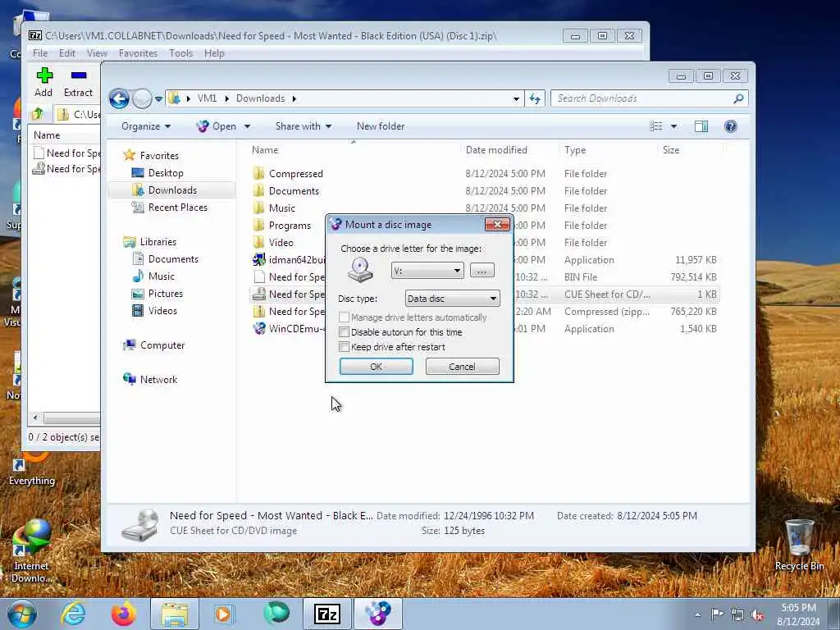Open View menu in 7-Zip

point(97,53)
